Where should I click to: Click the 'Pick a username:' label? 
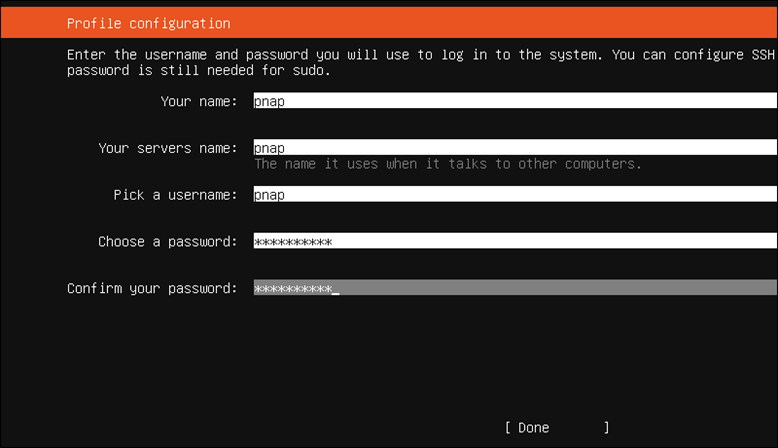coord(175,195)
